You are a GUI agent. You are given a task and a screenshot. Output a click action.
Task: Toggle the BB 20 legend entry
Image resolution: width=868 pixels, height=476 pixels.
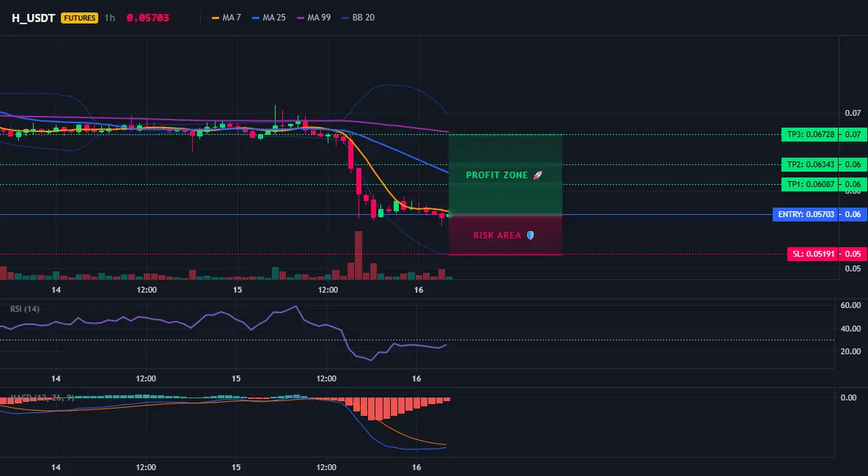(358, 18)
